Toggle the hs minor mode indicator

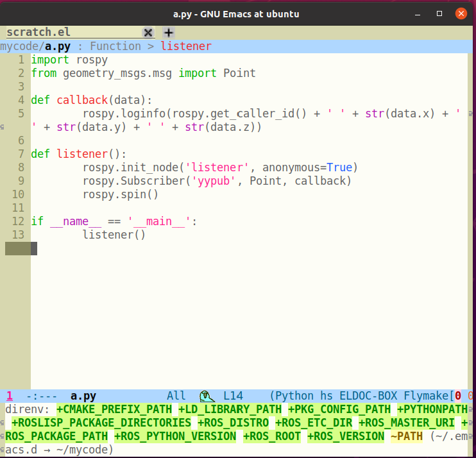326,396
